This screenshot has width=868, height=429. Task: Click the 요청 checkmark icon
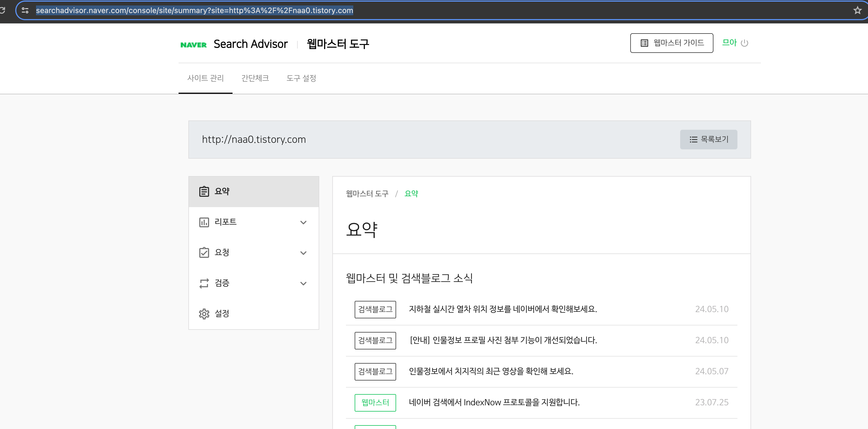pyautogui.click(x=204, y=252)
